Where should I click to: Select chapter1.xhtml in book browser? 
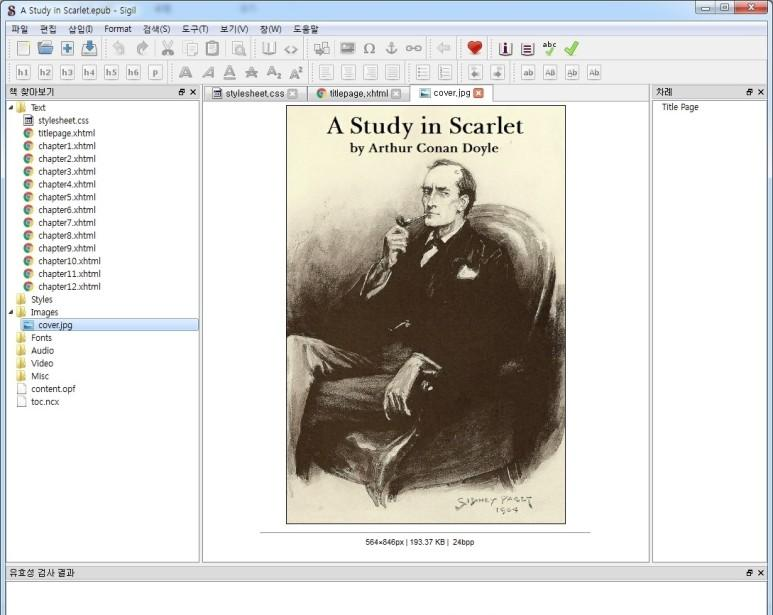pos(67,146)
